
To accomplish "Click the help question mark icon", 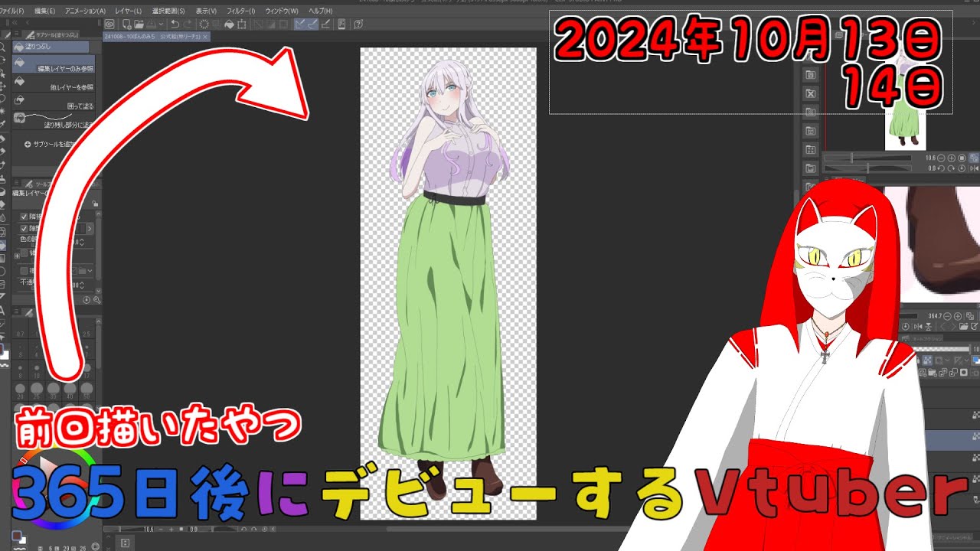I will [358, 24].
